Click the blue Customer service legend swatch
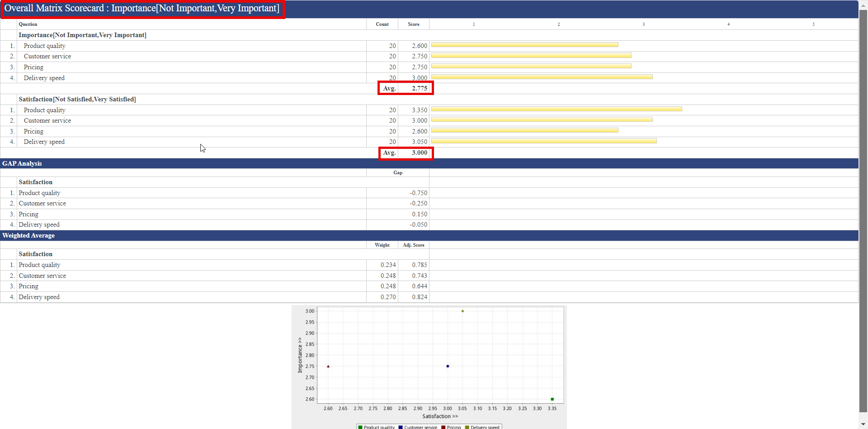 [401, 427]
